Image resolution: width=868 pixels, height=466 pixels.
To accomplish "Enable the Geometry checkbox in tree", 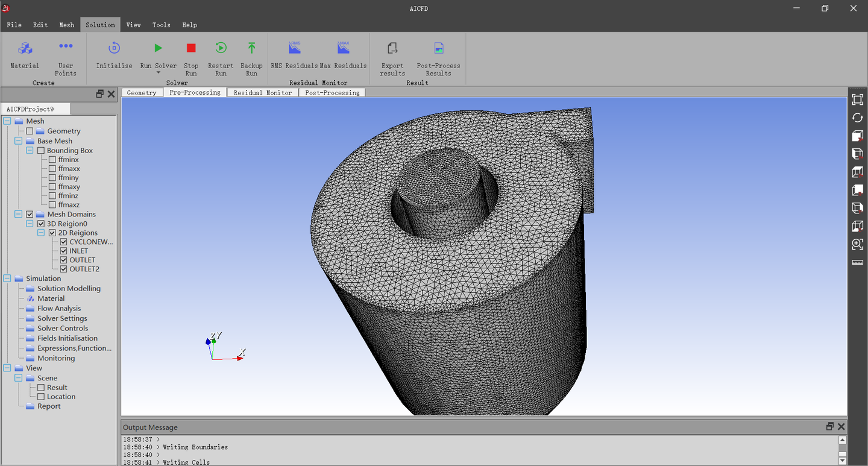I will [x=30, y=131].
